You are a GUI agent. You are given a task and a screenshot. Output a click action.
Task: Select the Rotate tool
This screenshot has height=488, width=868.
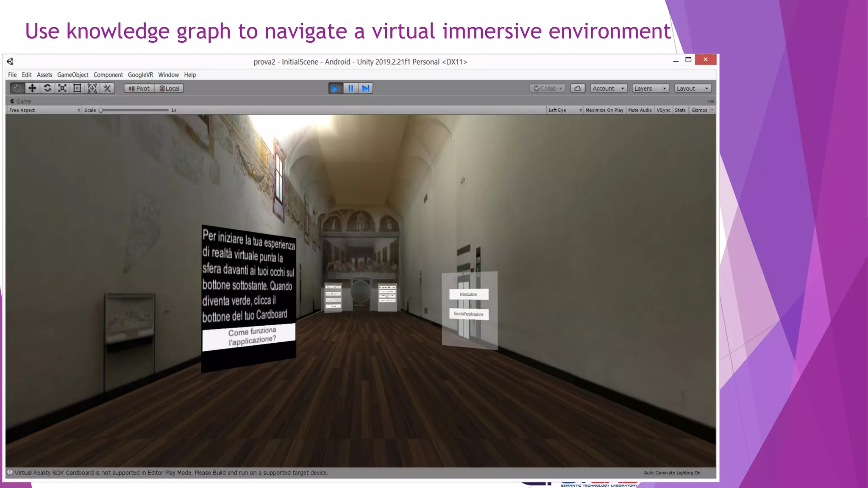(47, 88)
